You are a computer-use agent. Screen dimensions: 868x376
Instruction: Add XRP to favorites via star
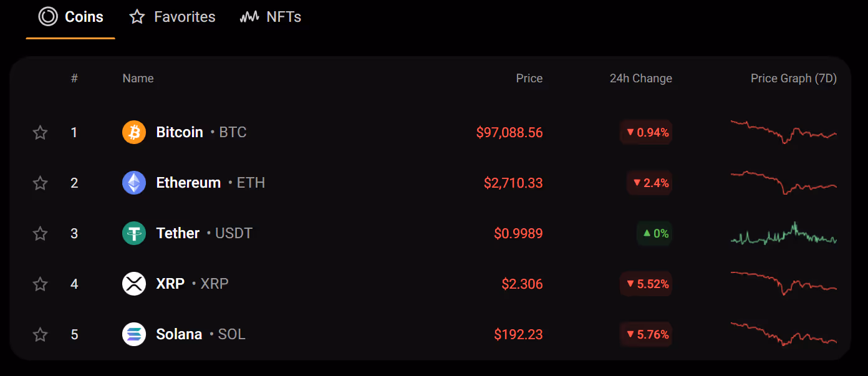[x=40, y=284]
